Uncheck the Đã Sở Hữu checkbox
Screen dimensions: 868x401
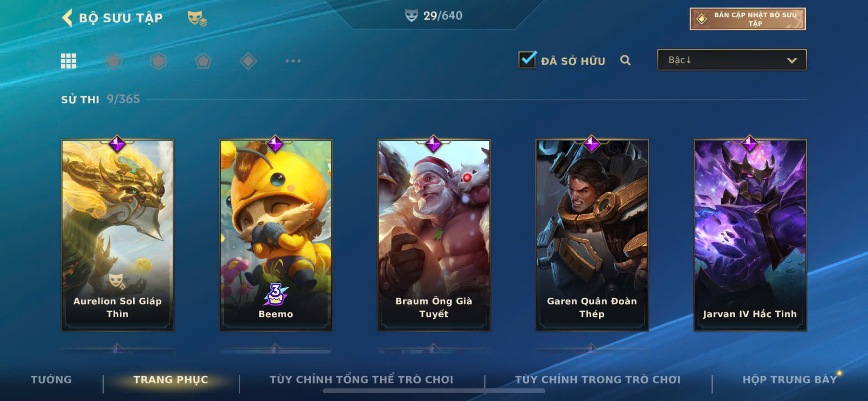pyautogui.click(x=527, y=60)
